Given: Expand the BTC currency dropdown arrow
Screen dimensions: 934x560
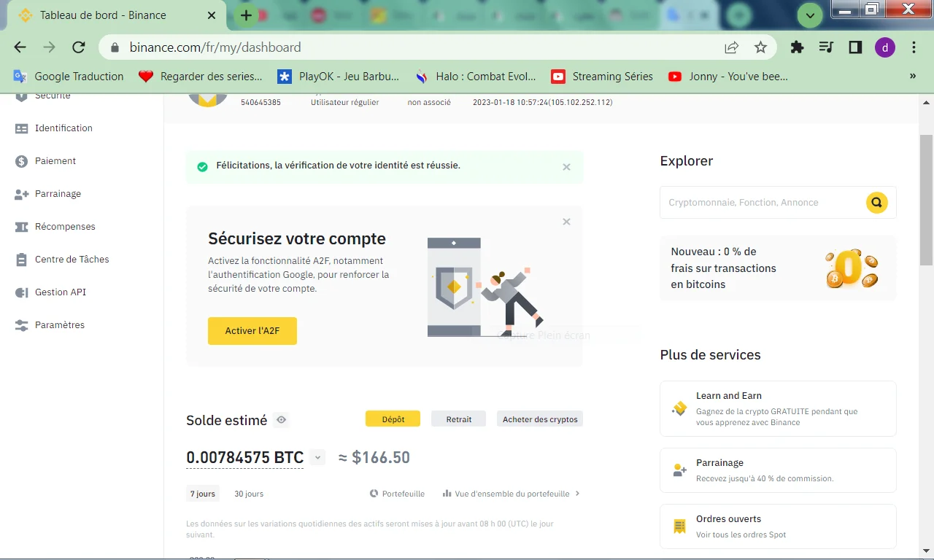Looking at the screenshot, I should pos(317,458).
